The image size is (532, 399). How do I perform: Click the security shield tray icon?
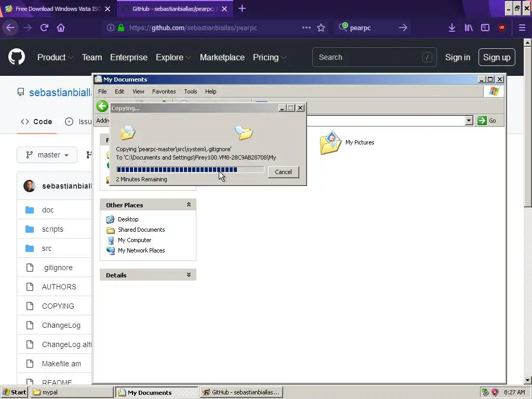click(495, 392)
